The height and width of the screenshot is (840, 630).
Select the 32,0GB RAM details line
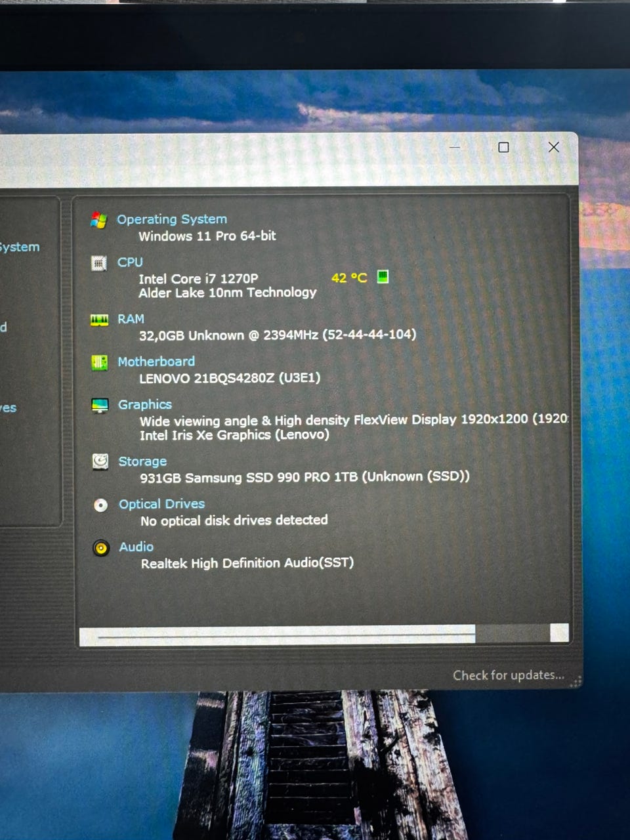pos(278,335)
